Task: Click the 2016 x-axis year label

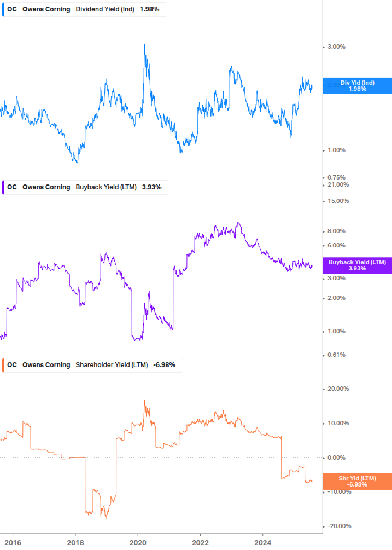Action: point(13,543)
